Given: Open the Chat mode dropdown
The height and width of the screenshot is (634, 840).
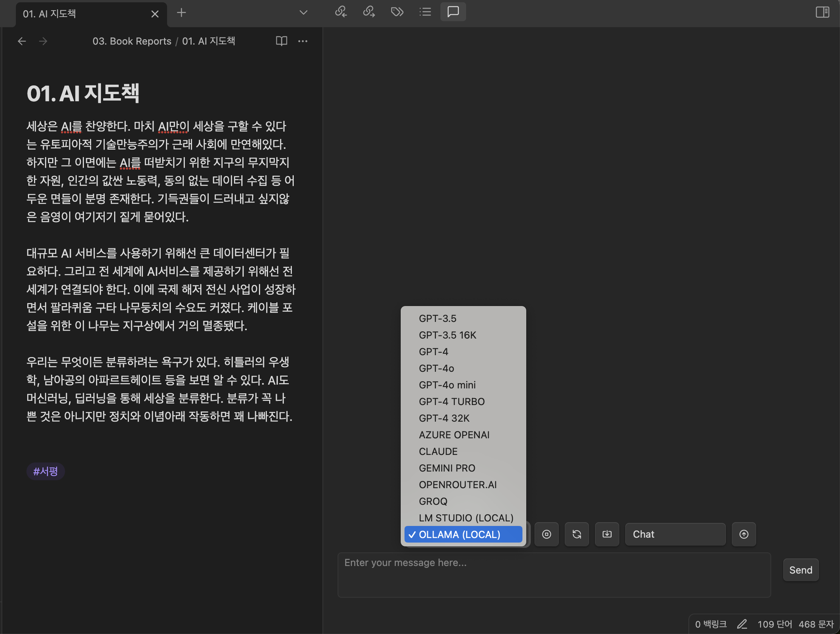Looking at the screenshot, I should click(675, 534).
